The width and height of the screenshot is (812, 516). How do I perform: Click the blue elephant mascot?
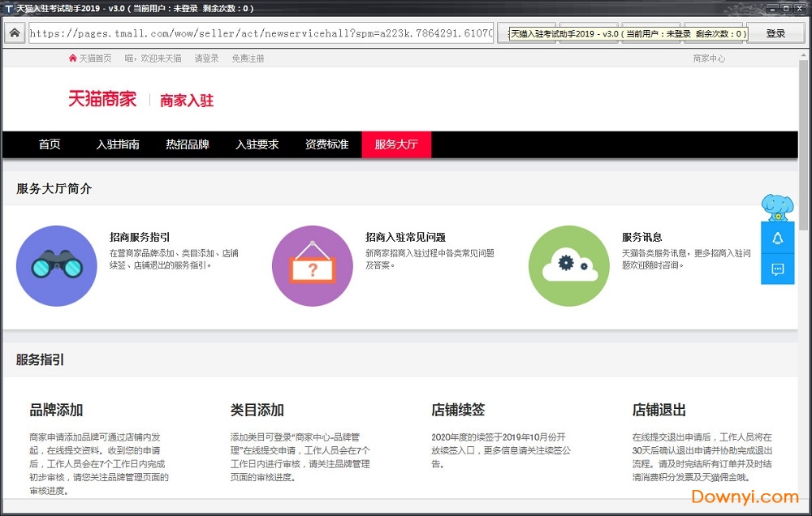tap(777, 207)
